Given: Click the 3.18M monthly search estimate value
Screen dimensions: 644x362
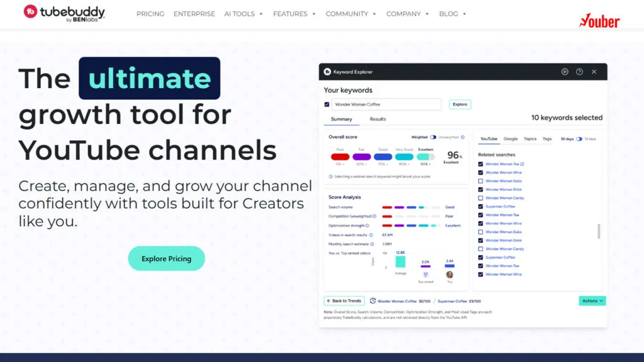Looking at the screenshot, I should pyautogui.click(x=387, y=244).
